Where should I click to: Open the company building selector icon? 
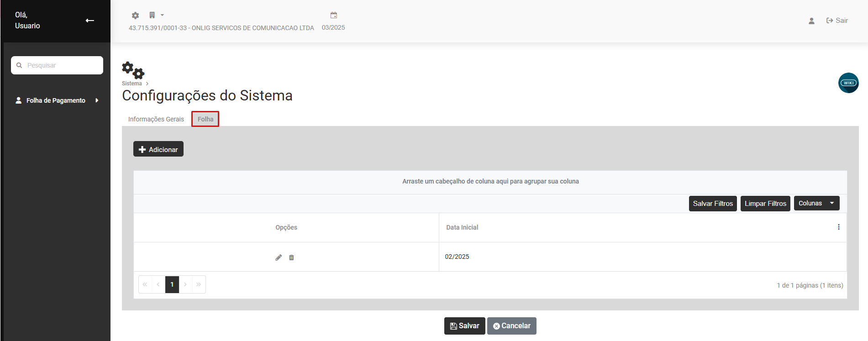point(152,16)
